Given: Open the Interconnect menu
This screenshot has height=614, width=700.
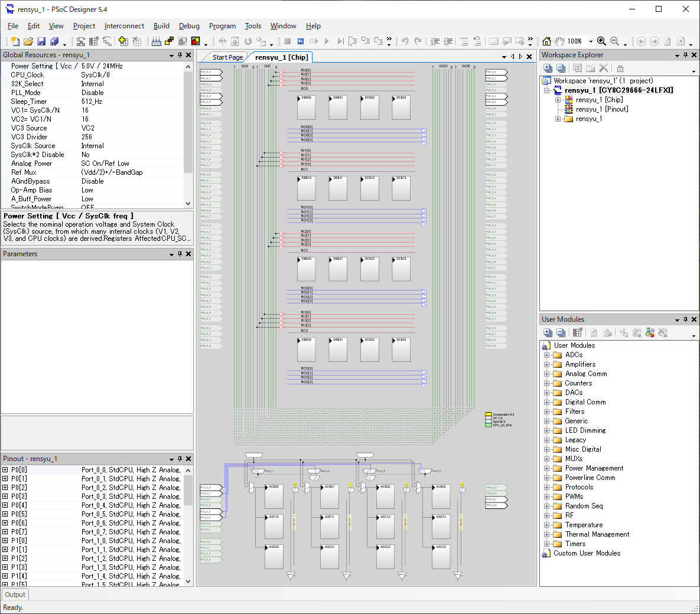Looking at the screenshot, I should click(124, 26).
